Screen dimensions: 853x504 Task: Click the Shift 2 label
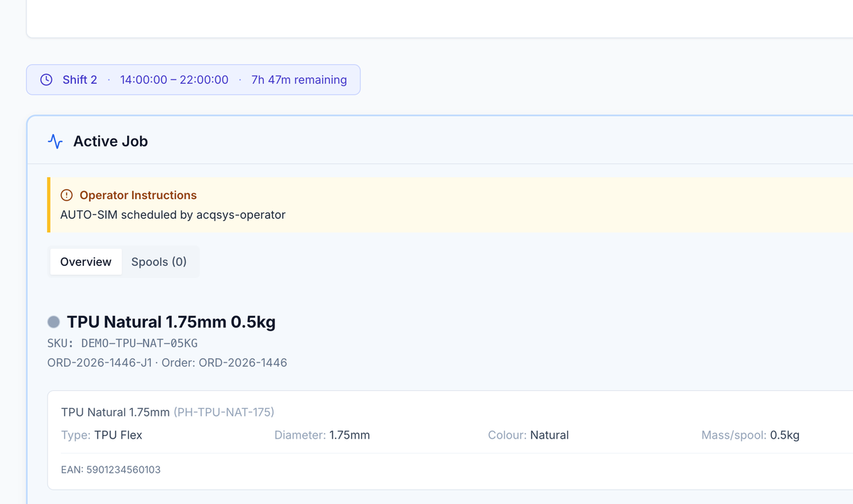80,80
